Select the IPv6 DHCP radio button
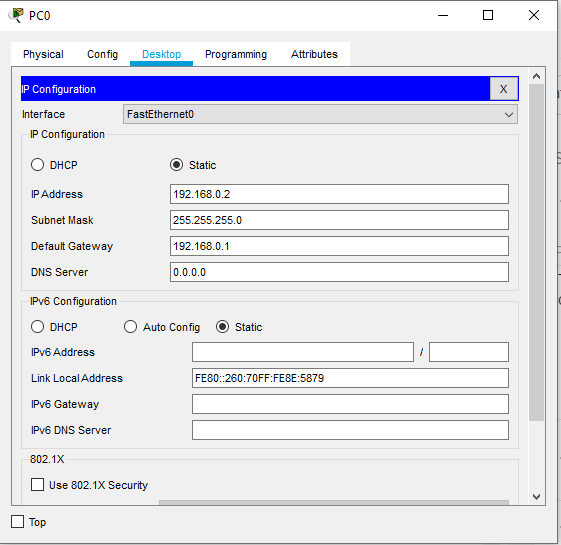 [x=37, y=327]
